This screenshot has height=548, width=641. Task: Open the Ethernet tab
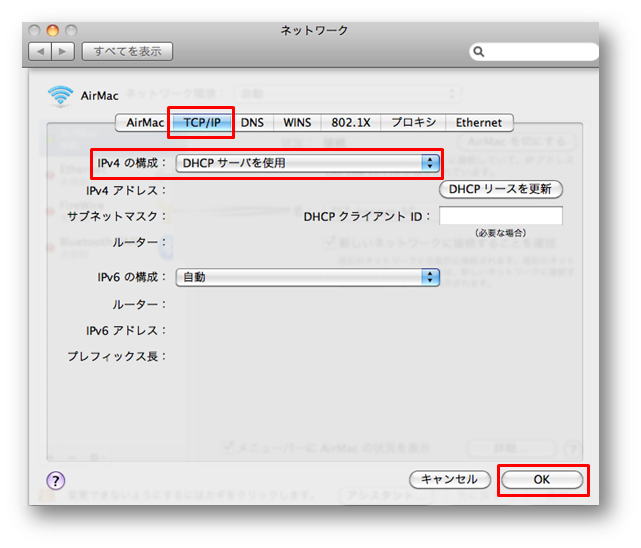coord(479,123)
